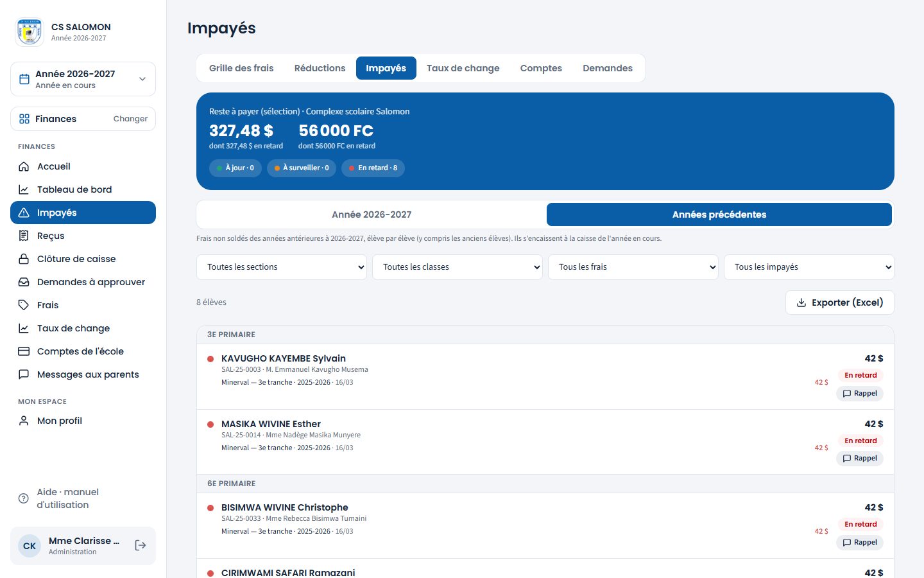Click the Mon profil person icon
924x578 pixels.
coord(24,421)
